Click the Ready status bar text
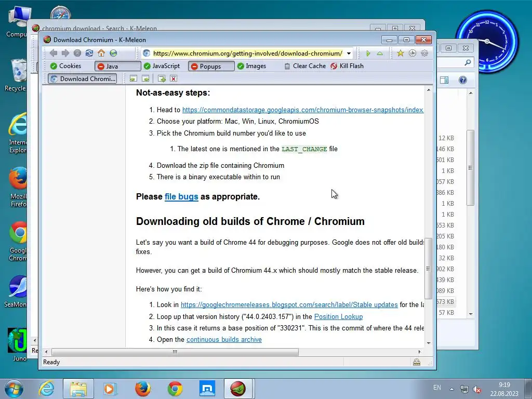 (51, 362)
